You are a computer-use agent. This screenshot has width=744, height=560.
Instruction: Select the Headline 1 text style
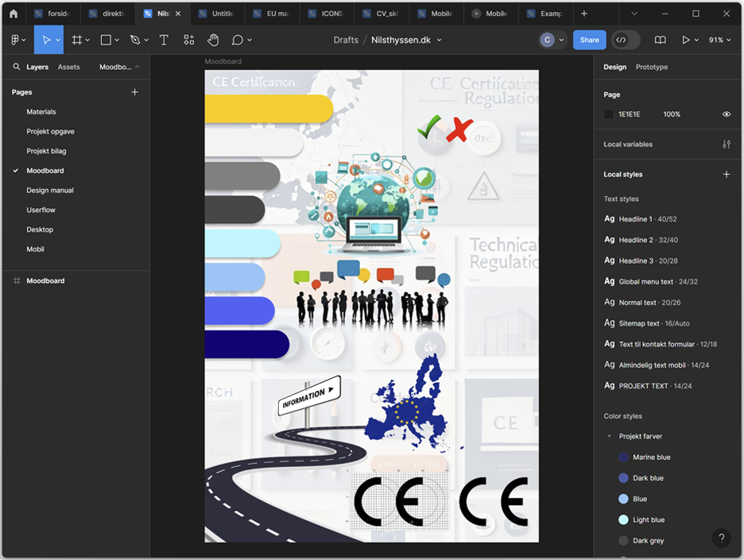click(635, 219)
